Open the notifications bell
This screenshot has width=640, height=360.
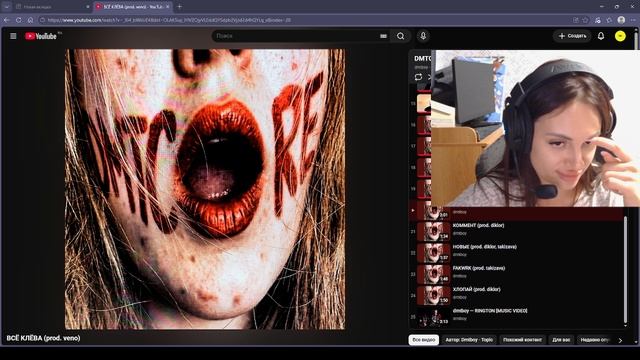coord(601,36)
